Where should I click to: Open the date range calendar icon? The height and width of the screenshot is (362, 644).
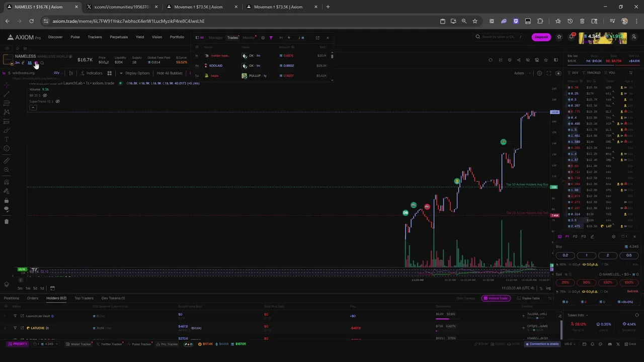52,288
